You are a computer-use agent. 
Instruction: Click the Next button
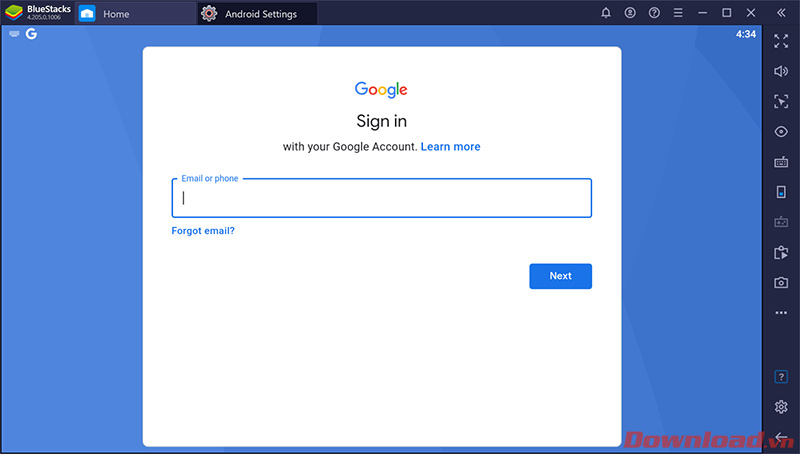pos(560,276)
